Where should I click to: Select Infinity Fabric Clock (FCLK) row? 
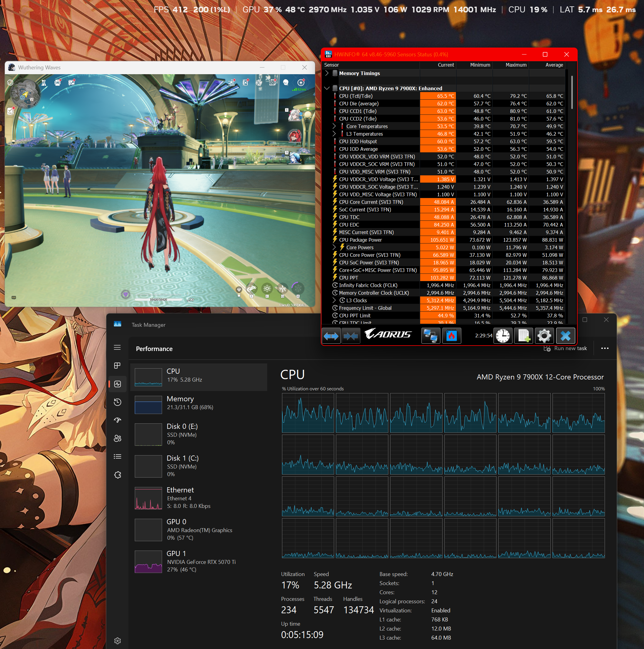coord(443,285)
